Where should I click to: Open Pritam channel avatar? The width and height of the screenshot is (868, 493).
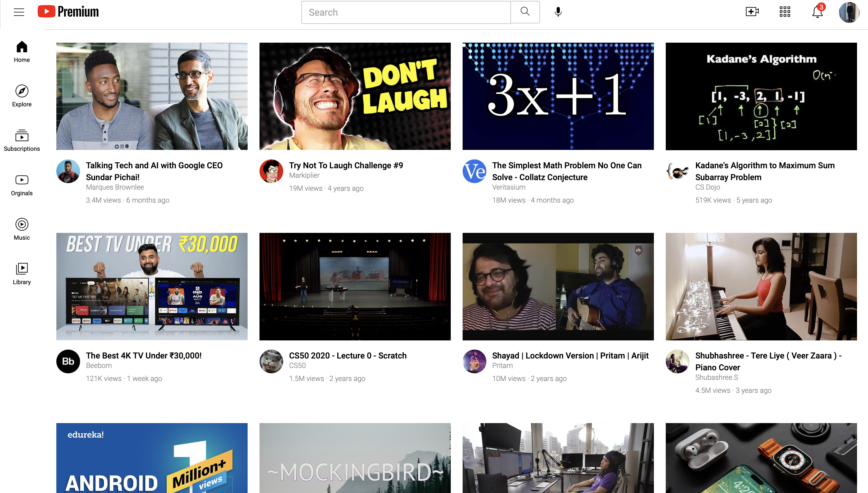point(474,361)
